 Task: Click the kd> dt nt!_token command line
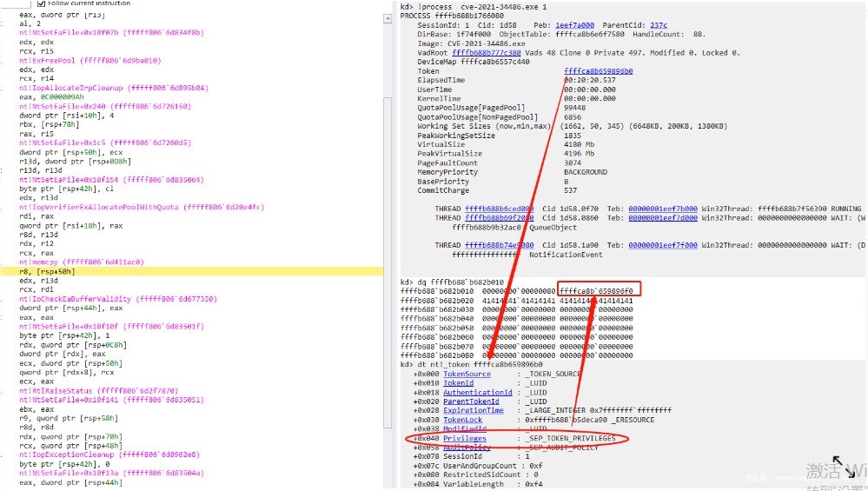click(x=472, y=364)
